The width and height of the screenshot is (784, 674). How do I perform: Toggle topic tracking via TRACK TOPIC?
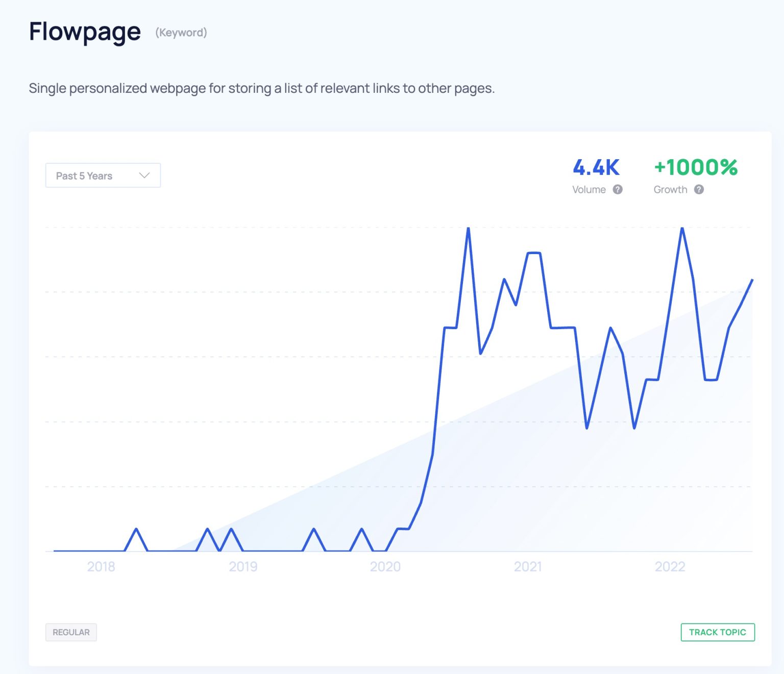[718, 632]
